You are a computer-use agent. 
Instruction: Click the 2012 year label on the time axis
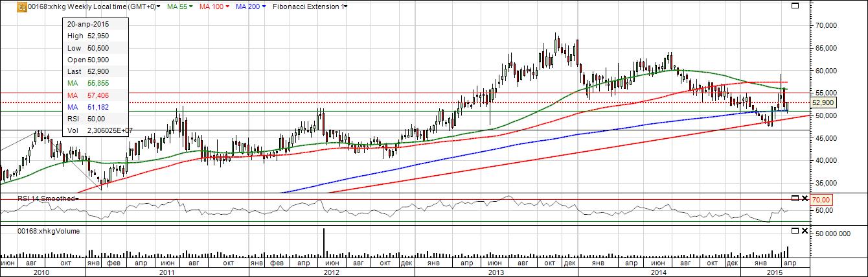[x=332, y=272]
